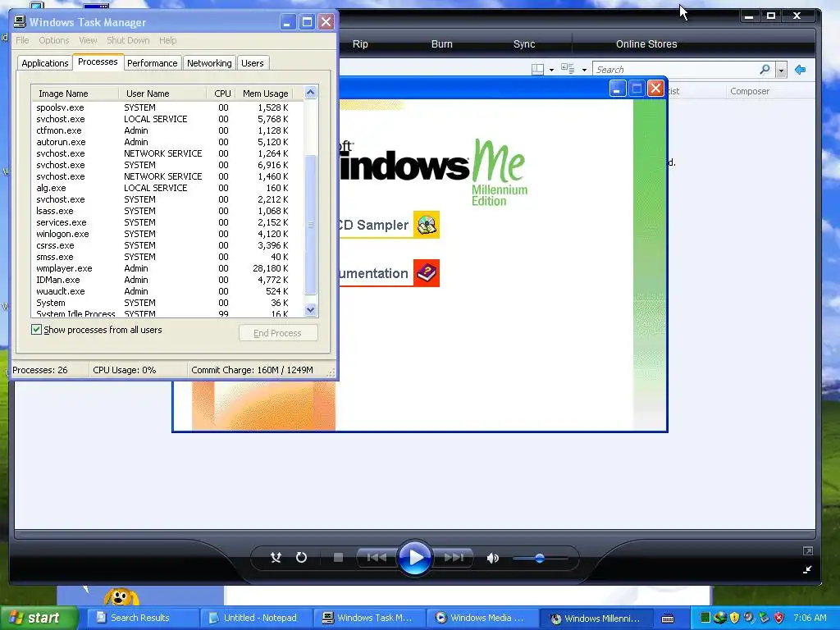Viewport: 840px width, 630px height.
Task: Mute the Media Player speaker icon
Action: click(492, 558)
